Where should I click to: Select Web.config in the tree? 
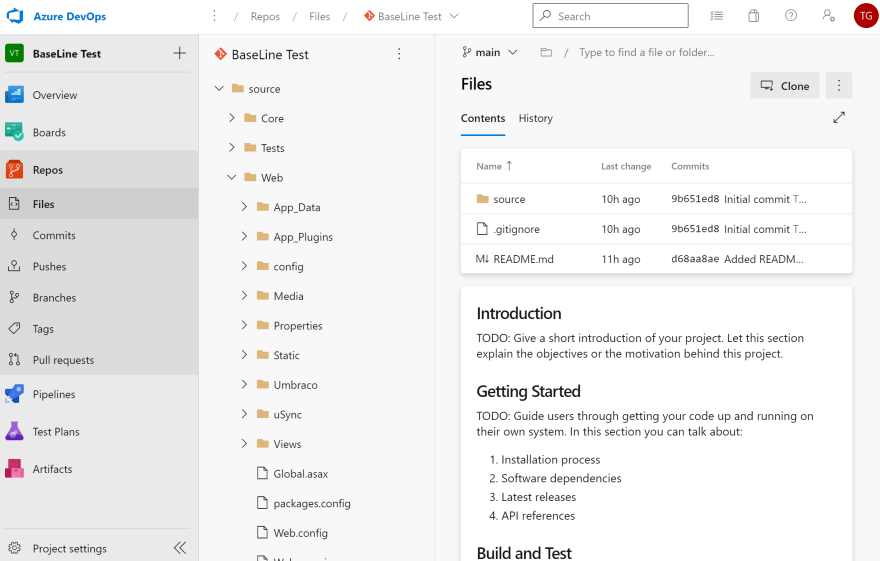(x=300, y=533)
